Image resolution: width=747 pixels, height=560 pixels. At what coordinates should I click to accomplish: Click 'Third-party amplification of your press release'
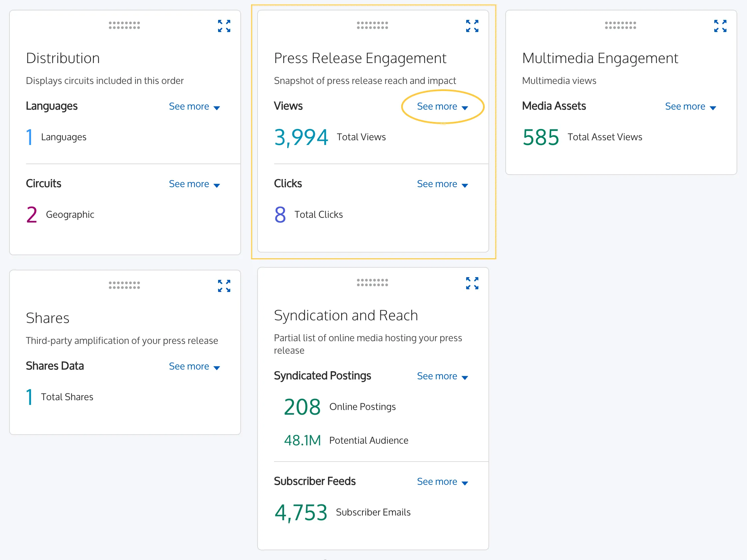(122, 341)
